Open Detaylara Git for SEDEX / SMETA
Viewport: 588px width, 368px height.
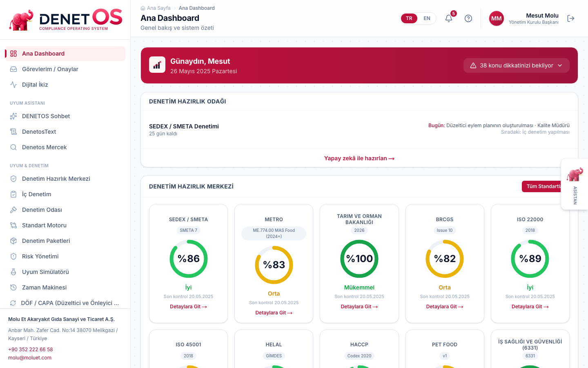(188, 307)
